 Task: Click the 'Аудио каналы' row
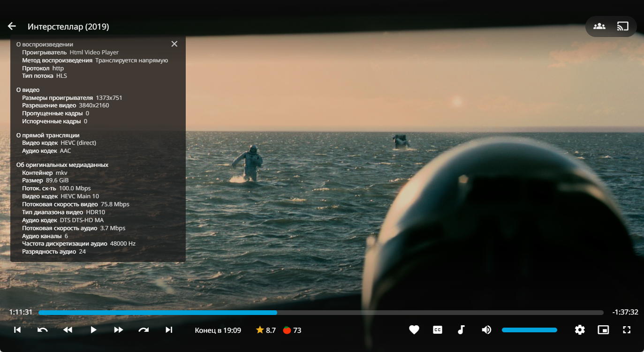click(x=45, y=236)
